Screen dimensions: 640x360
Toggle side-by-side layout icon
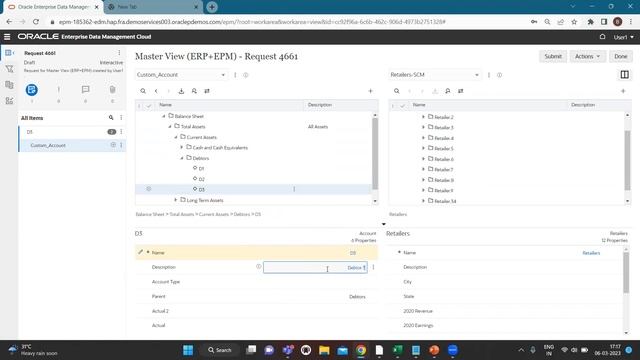[624, 75]
